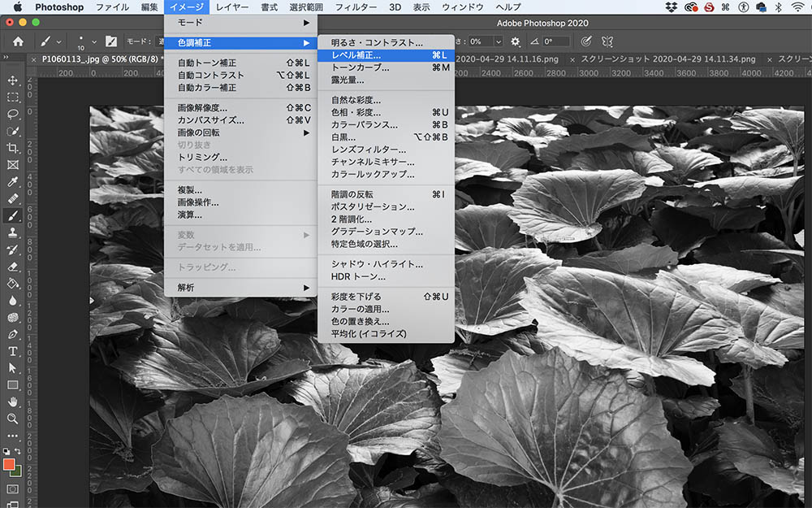Select the Hand tool
This screenshot has height=508, width=812.
[x=13, y=402]
